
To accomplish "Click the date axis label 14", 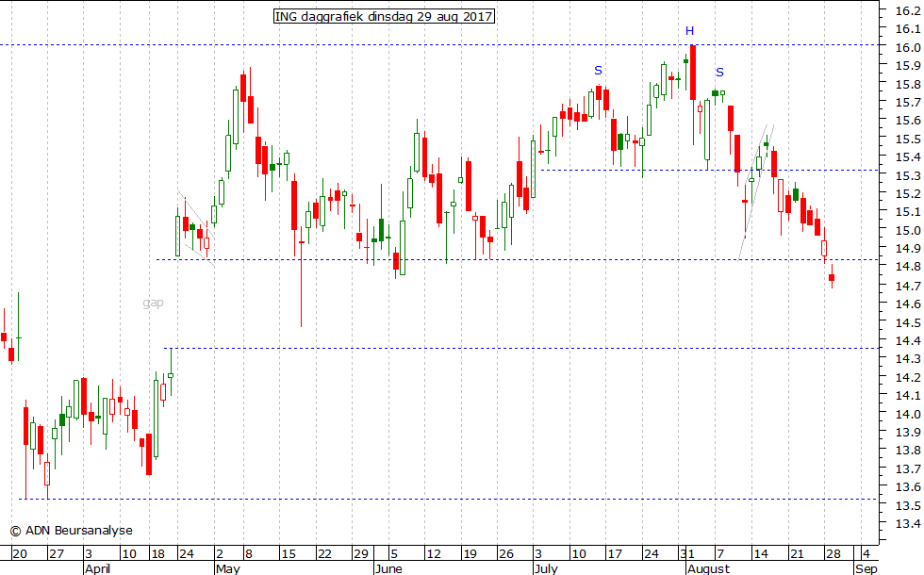I will point(761,554).
